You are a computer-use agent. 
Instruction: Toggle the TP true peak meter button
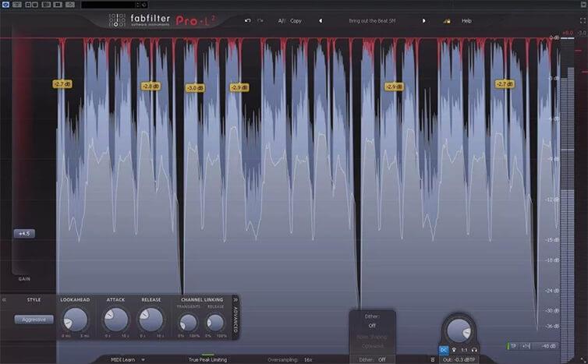(513, 346)
